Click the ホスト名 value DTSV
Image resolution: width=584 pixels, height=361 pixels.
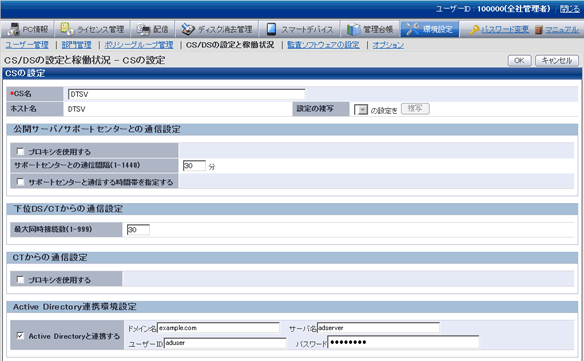point(76,109)
